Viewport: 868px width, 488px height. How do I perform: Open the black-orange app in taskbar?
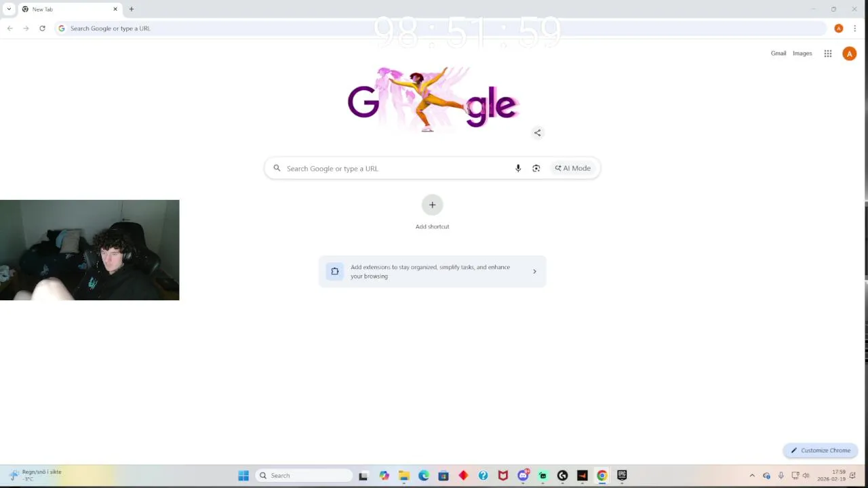click(582, 476)
